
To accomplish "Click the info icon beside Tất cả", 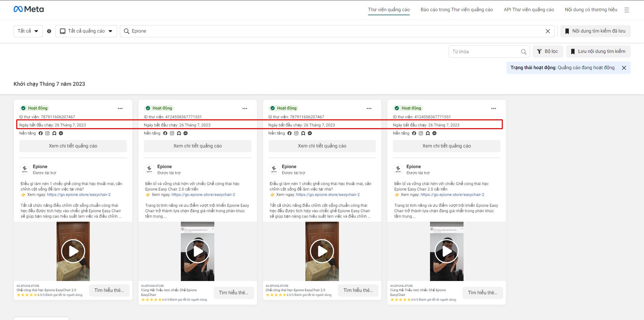I will point(49,31).
